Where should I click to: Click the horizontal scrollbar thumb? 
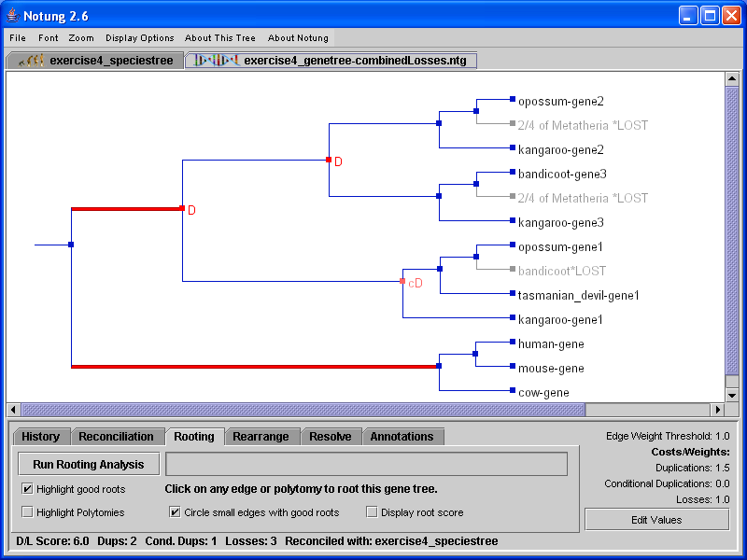coord(303,410)
